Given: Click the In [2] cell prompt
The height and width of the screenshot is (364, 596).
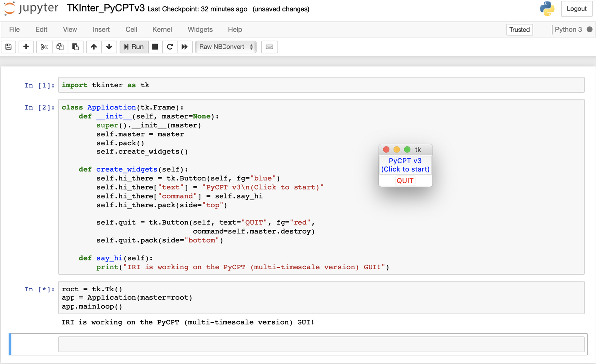Looking at the screenshot, I should 39,107.
